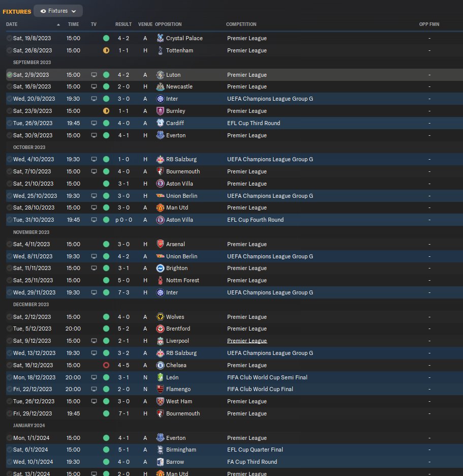This screenshot has height=476, width=463.
Task: Click the Inter badge on 20/9/2023
Action: (x=160, y=99)
